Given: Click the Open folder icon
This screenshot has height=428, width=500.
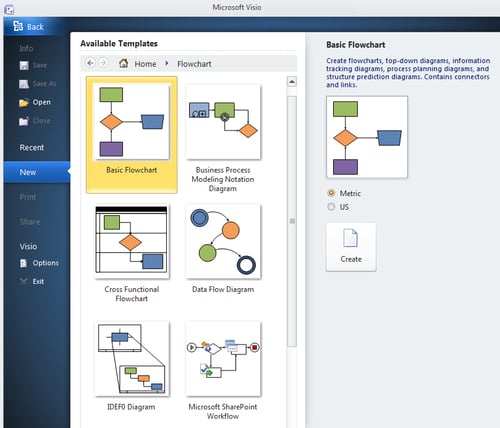Looking at the screenshot, I should 24,103.
